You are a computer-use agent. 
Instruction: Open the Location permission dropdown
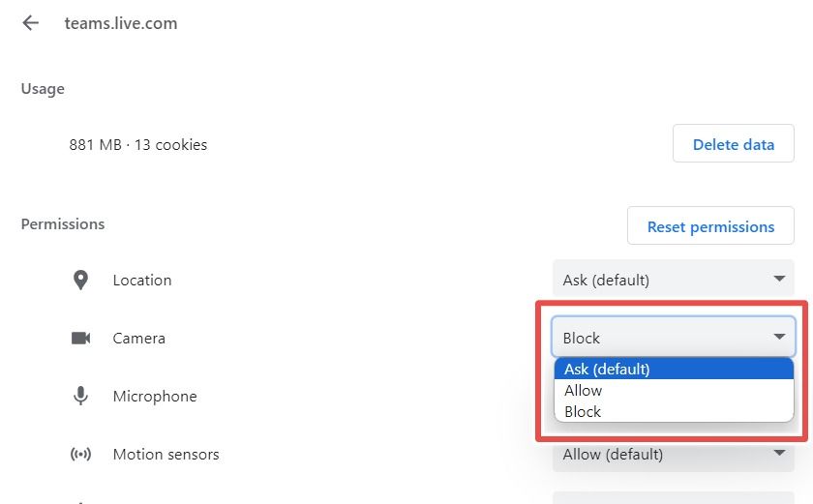tap(673, 281)
